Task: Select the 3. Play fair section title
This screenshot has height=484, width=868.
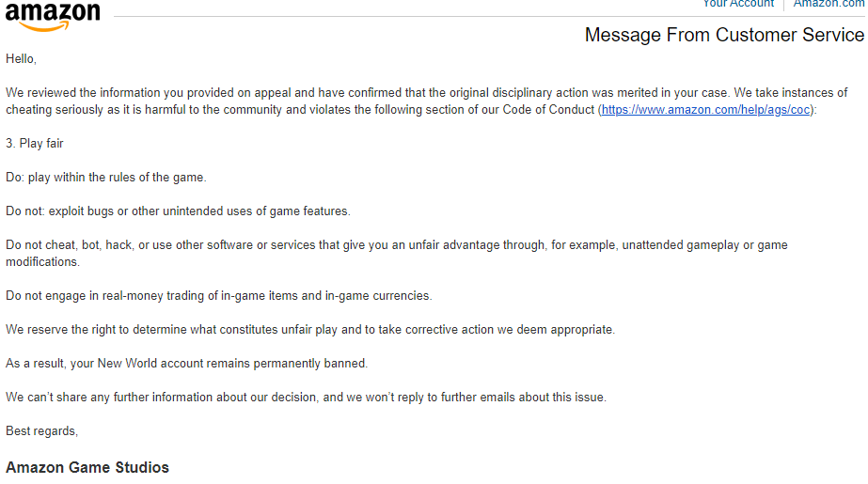Action: click(34, 143)
